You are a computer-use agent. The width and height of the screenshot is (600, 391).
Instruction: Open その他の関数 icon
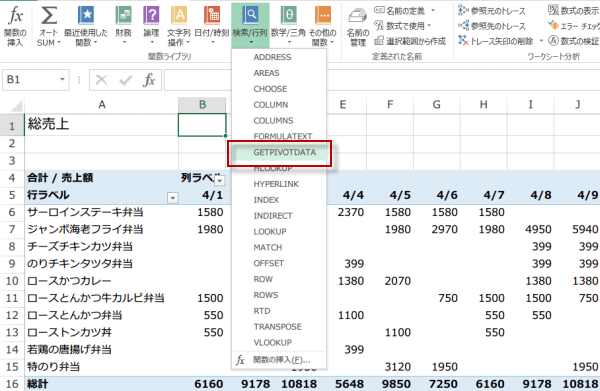click(323, 15)
